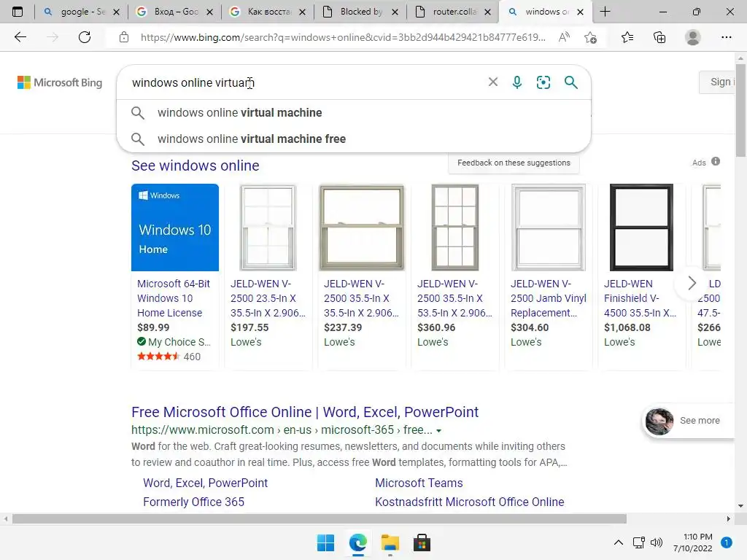Open JELD-WEN window priced $360.96
The width and height of the screenshot is (747, 560).
pos(455,298)
